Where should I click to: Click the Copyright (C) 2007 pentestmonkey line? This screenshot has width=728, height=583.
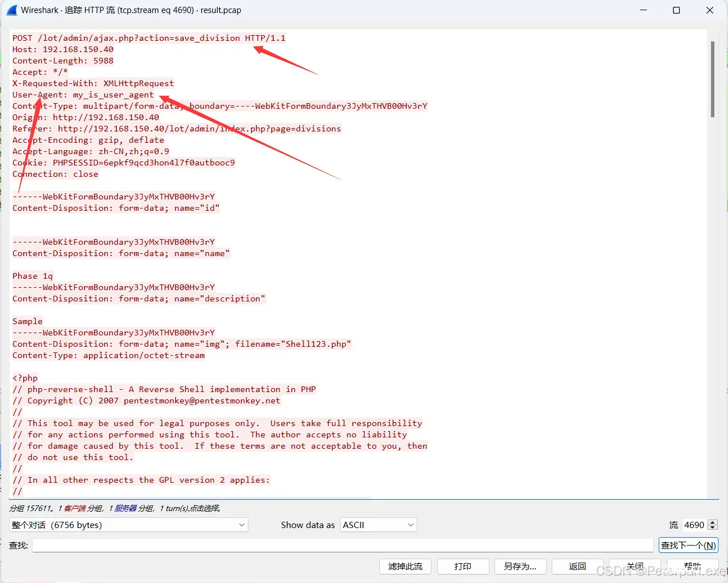click(146, 401)
